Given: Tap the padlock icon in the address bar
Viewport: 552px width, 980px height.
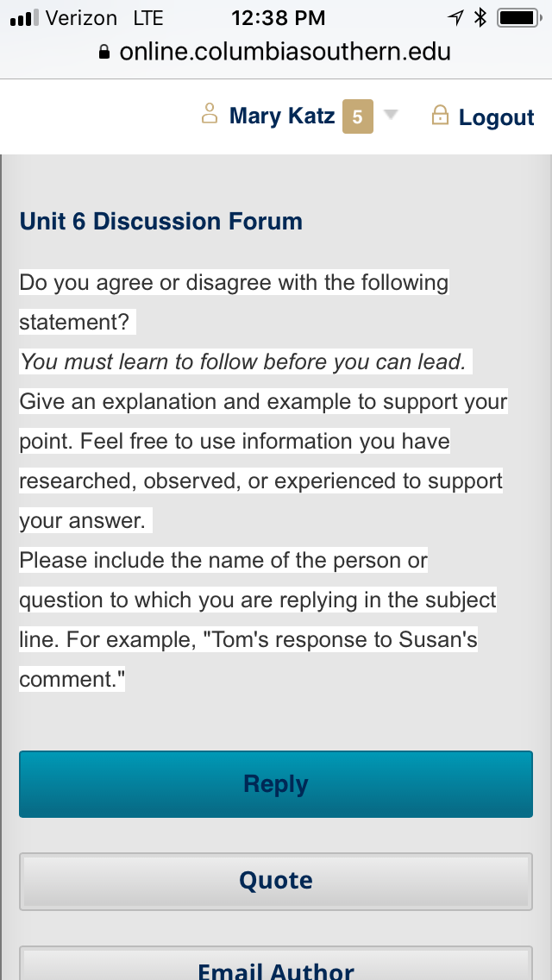Looking at the screenshot, I should (104, 52).
